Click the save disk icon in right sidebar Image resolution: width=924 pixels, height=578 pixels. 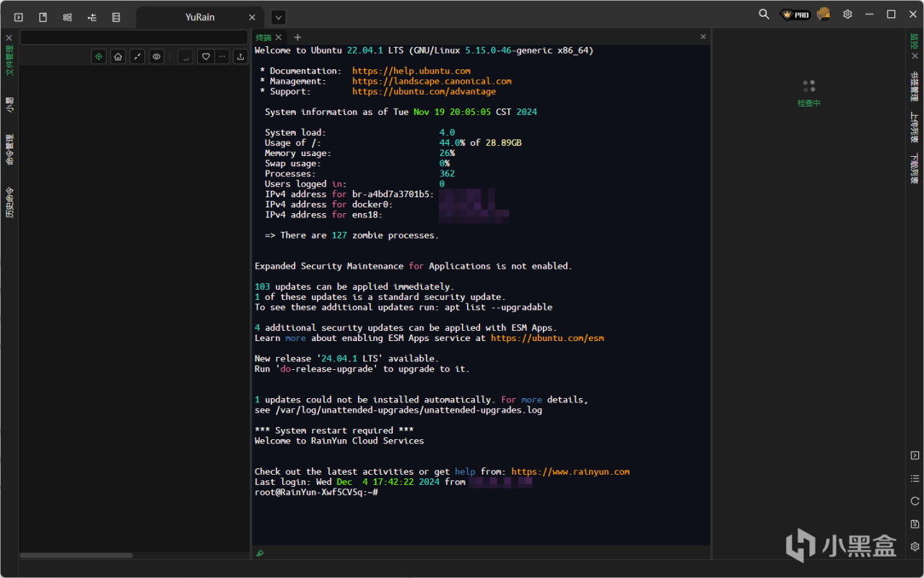[x=915, y=524]
